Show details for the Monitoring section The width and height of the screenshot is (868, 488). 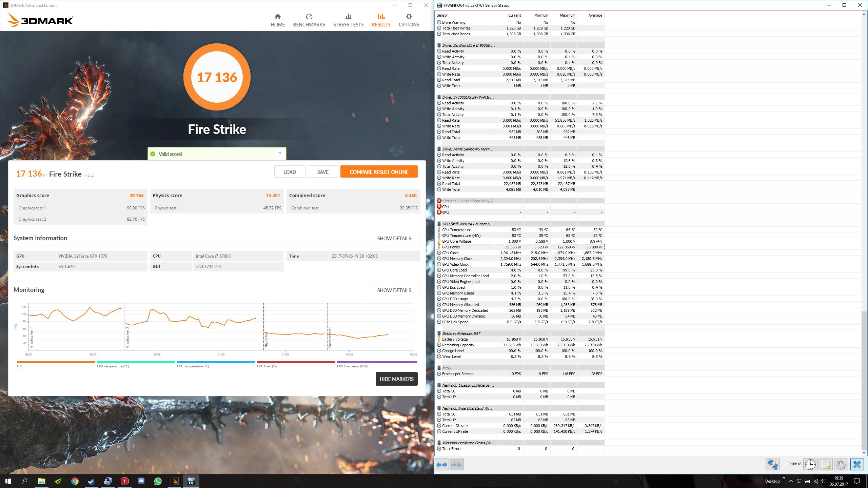[394, 290]
